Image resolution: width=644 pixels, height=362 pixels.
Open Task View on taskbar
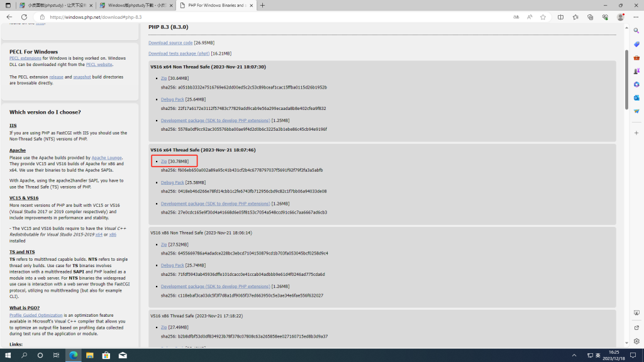point(56,356)
